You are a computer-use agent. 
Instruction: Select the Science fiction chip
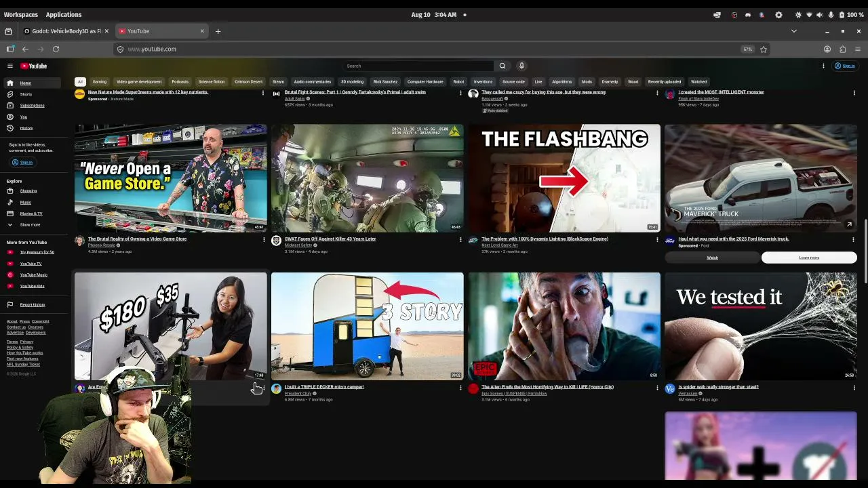pos(212,82)
